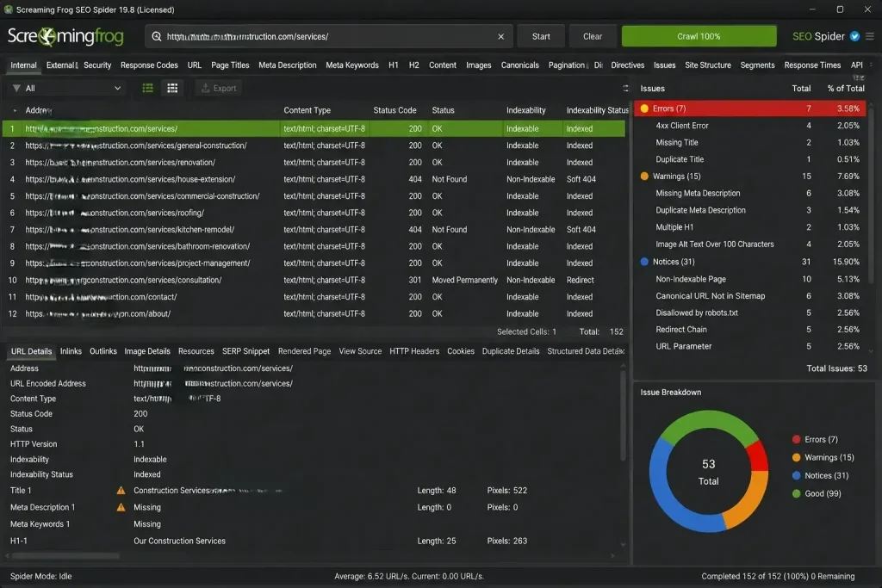
Task: Switch to the SERP Snippet bottom tab
Action: [245, 351]
